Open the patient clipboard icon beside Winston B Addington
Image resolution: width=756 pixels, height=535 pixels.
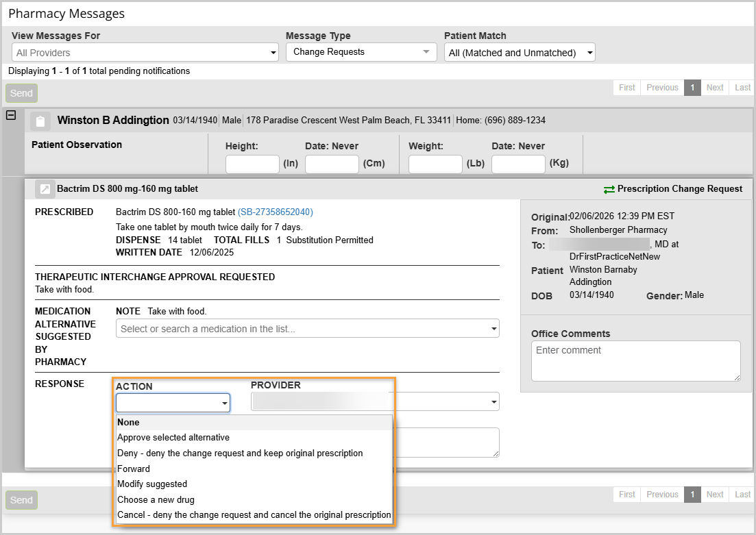tap(40, 121)
